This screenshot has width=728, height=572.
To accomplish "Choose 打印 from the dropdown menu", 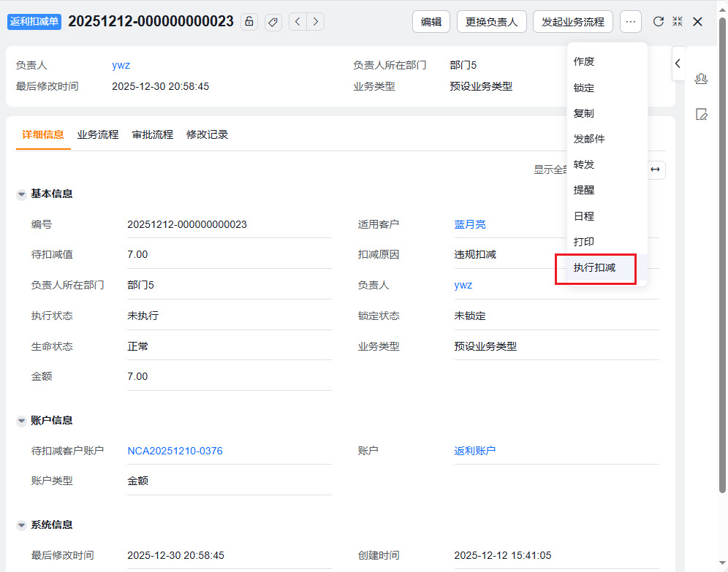I will (607, 242).
